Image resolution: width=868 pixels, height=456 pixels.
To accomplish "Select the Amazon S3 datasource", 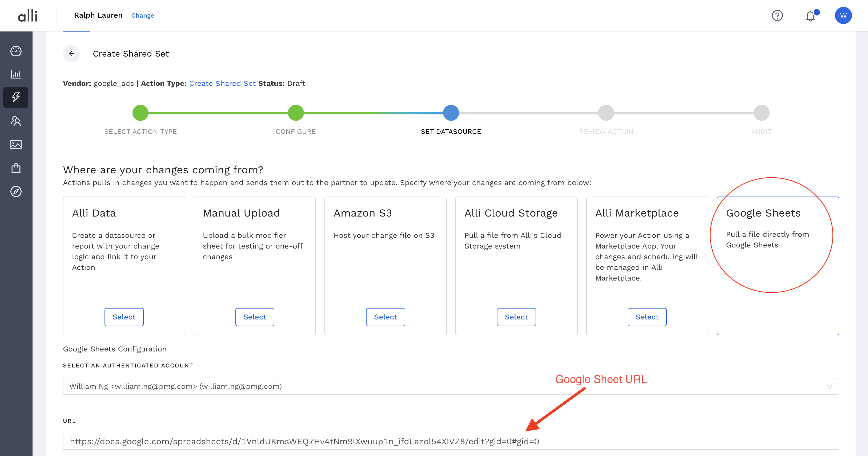I will point(385,317).
